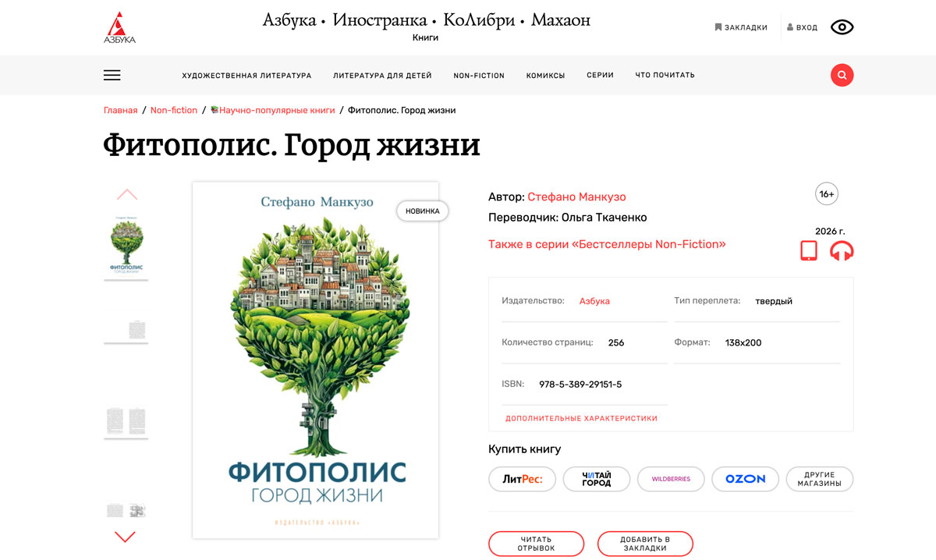Click the format value 138x200
This screenshot has height=560, width=936.
pyautogui.click(x=743, y=342)
